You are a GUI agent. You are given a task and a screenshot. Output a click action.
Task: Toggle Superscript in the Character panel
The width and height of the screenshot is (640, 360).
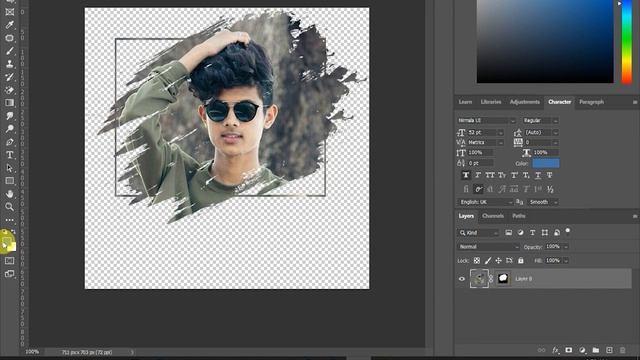pos(514,175)
